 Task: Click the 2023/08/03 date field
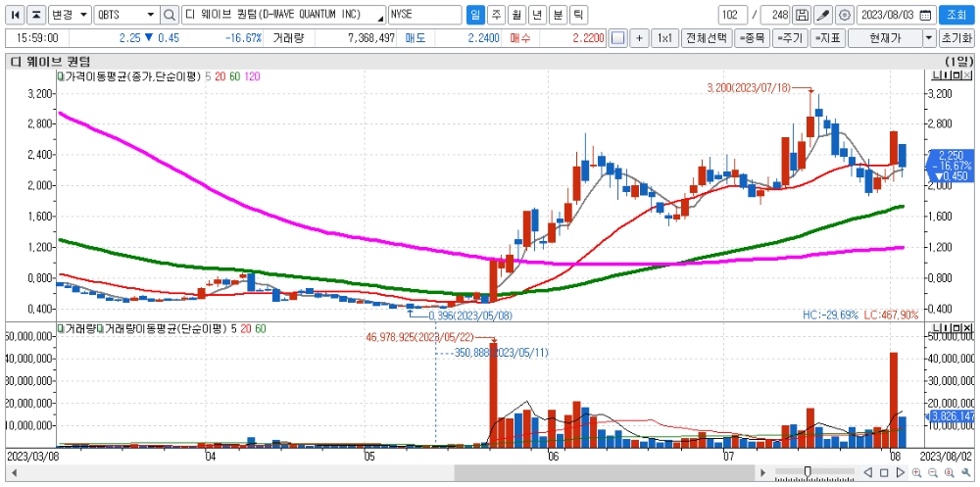point(896,15)
